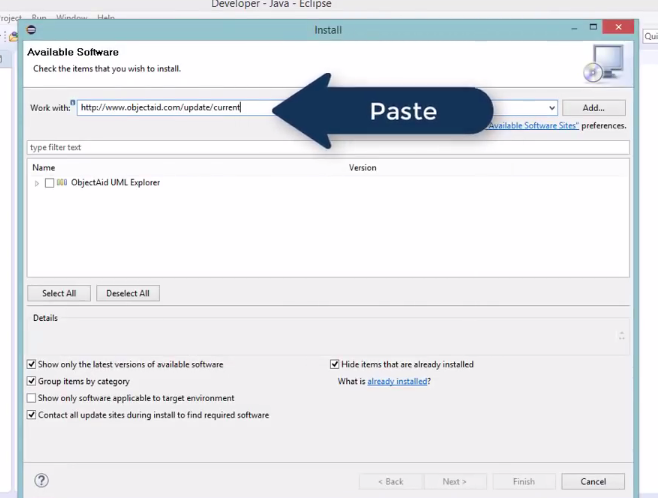Check the ObjectAid UML Explorer checkbox
This screenshot has height=498, width=658.
(x=49, y=183)
